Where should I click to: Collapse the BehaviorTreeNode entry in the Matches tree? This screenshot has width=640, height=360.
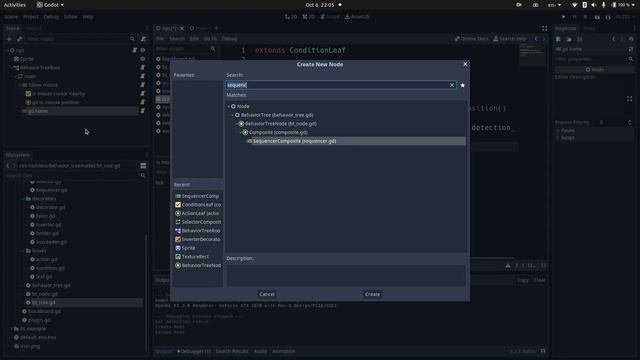[237, 124]
